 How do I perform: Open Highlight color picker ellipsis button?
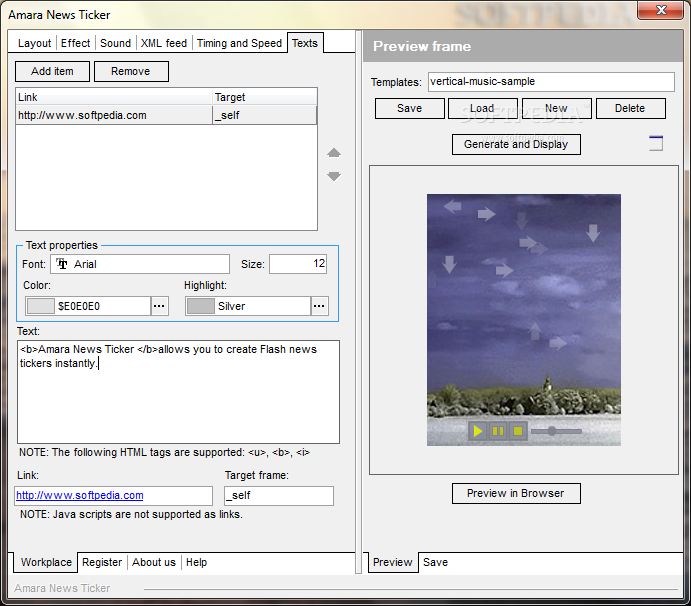click(x=319, y=306)
